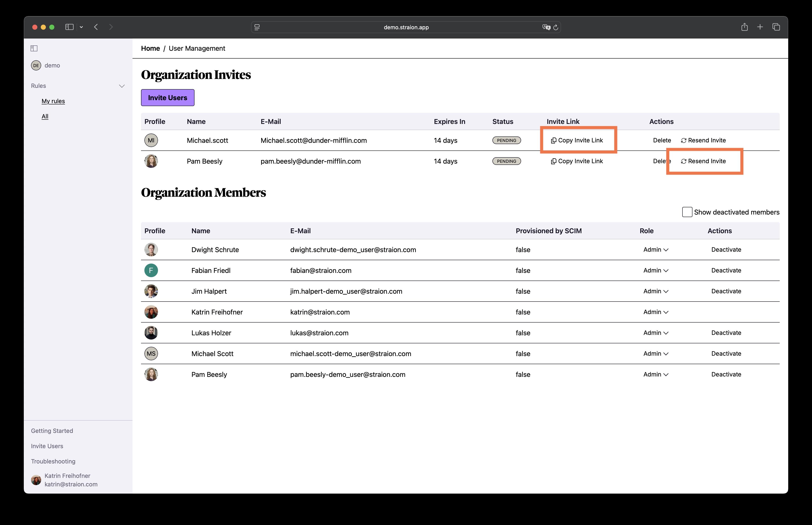Go to Home breadcrumb
812x525 pixels.
[150, 48]
